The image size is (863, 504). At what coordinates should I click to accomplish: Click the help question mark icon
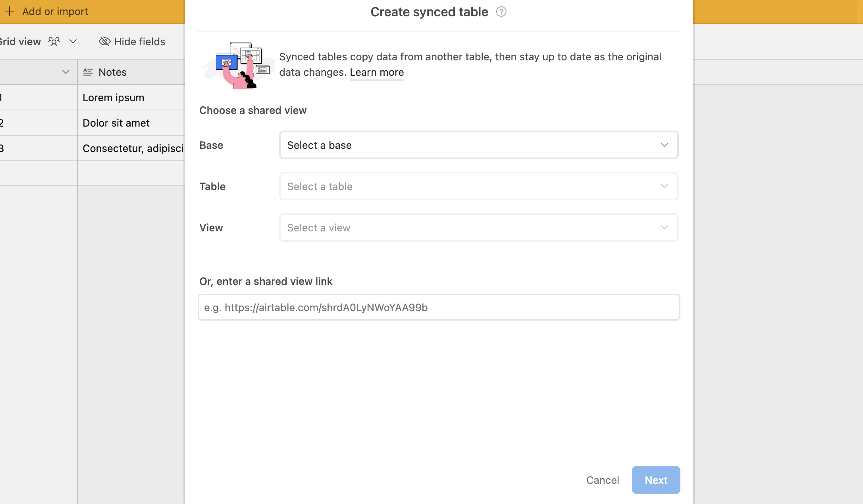click(x=501, y=12)
